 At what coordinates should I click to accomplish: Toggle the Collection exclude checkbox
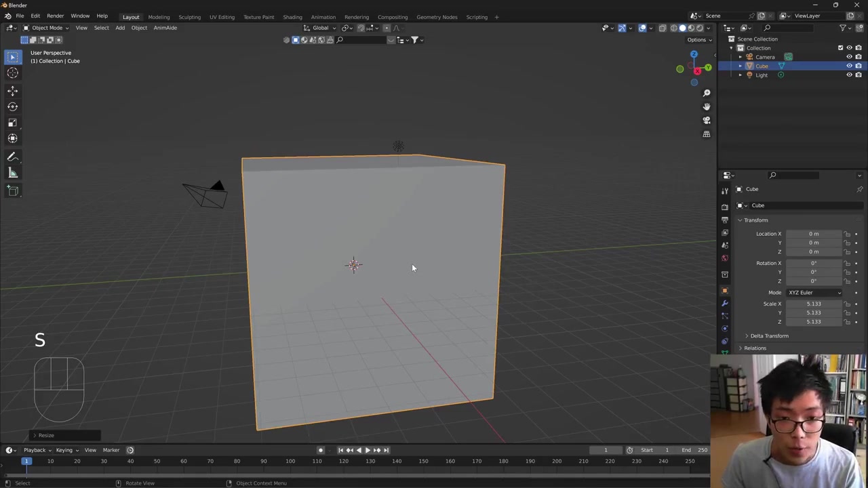(x=840, y=48)
